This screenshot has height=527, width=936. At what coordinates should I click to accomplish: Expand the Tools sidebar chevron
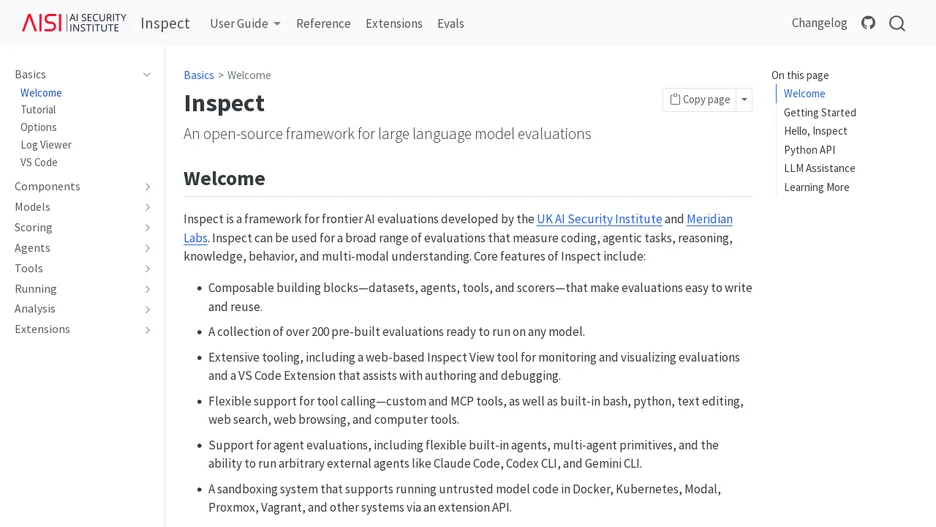point(147,269)
